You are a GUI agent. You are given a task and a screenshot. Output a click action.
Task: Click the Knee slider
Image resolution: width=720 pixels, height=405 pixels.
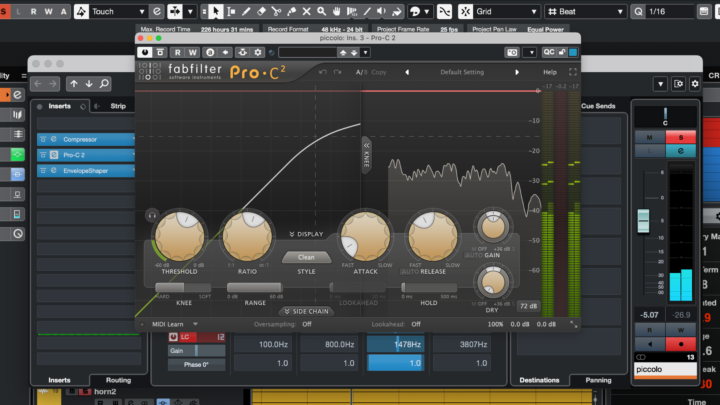coord(182,287)
